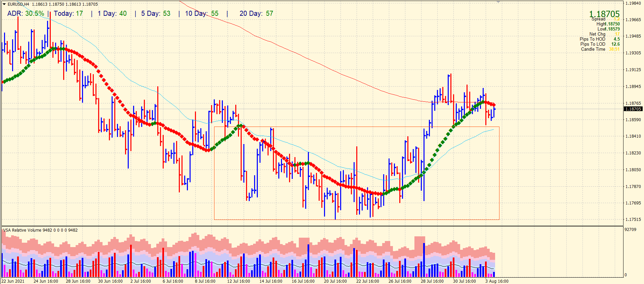This screenshot has width=644, height=284.
Task: Click the 1.17695 price axis label
Action: (x=633, y=203)
